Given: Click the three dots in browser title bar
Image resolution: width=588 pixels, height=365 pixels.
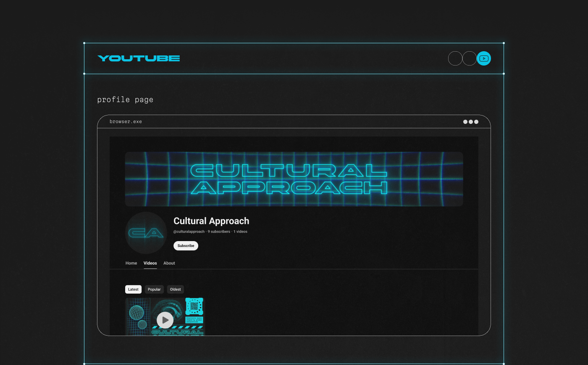Looking at the screenshot, I should click(x=471, y=122).
